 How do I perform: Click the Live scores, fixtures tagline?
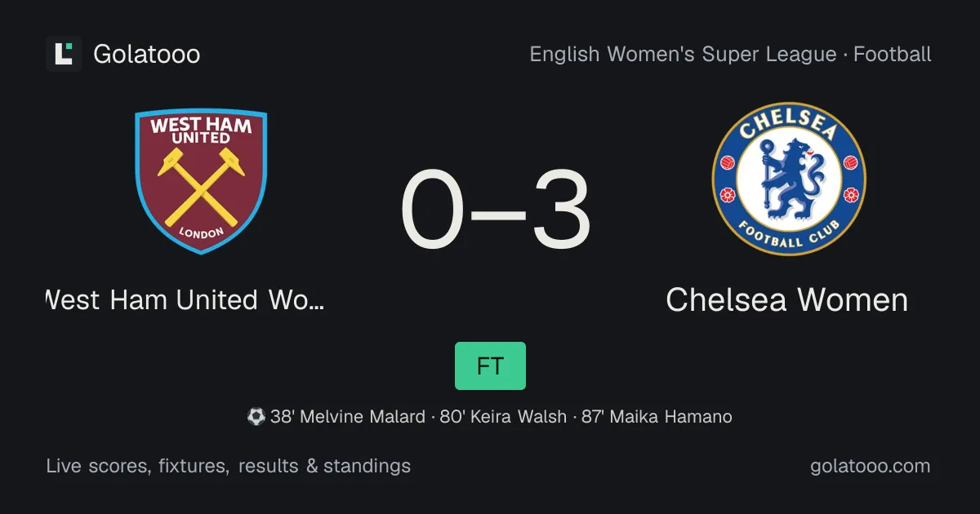[x=229, y=467]
